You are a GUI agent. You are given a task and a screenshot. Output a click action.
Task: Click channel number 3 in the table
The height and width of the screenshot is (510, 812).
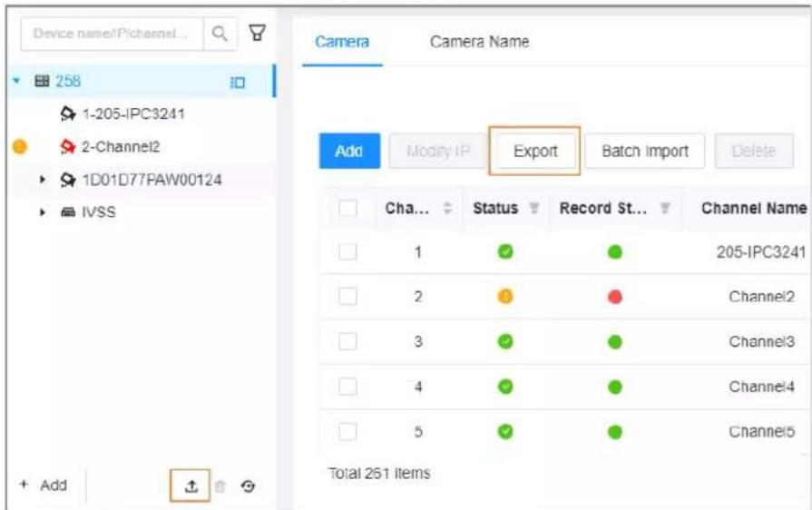click(x=418, y=342)
